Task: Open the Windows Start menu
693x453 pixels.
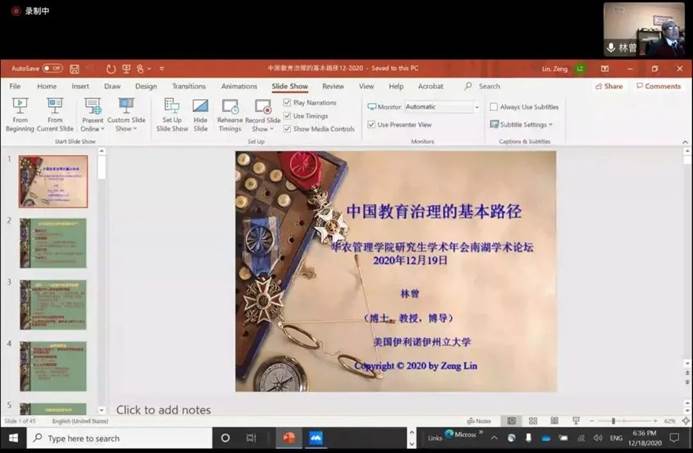Action: [x=13, y=438]
